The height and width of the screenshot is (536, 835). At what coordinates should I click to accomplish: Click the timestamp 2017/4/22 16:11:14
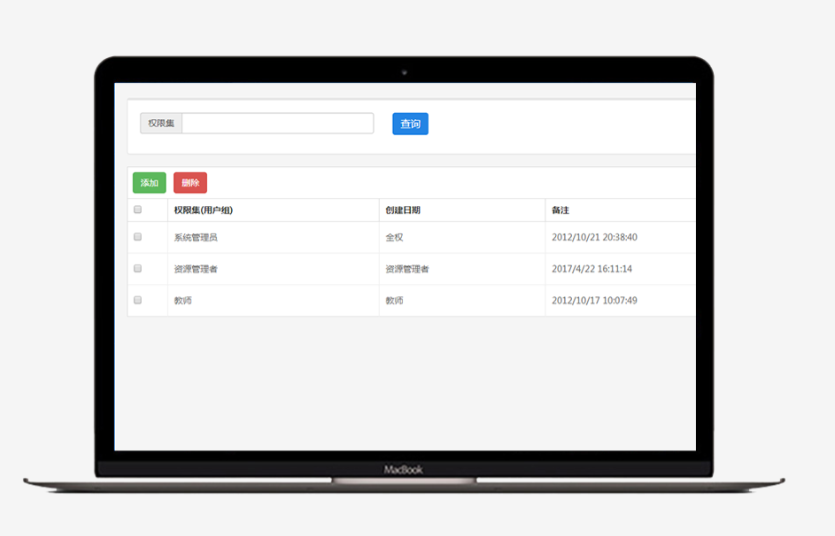(592, 269)
